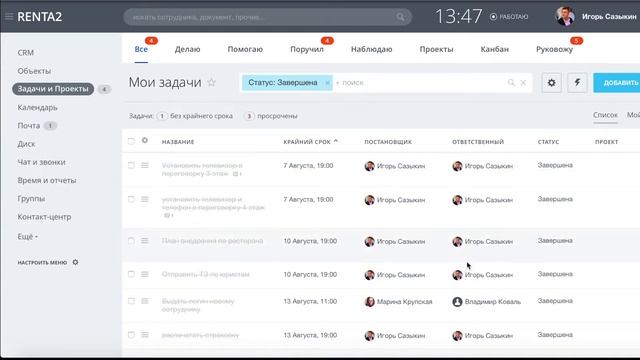Open task list settings gear button
The width and height of the screenshot is (640, 360).
(551, 82)
